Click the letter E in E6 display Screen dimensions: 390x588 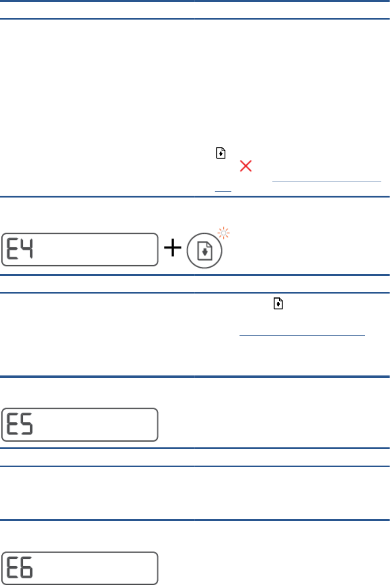point(13,568)
